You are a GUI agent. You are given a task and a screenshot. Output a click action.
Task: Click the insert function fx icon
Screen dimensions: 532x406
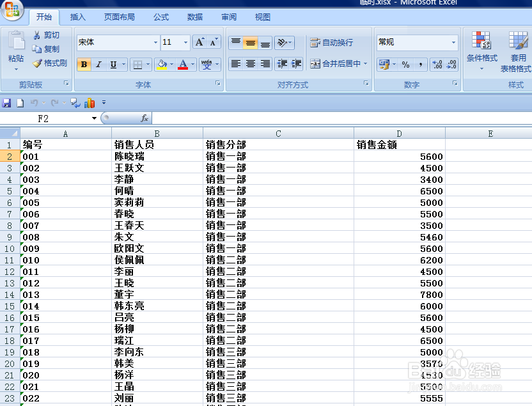145,118
